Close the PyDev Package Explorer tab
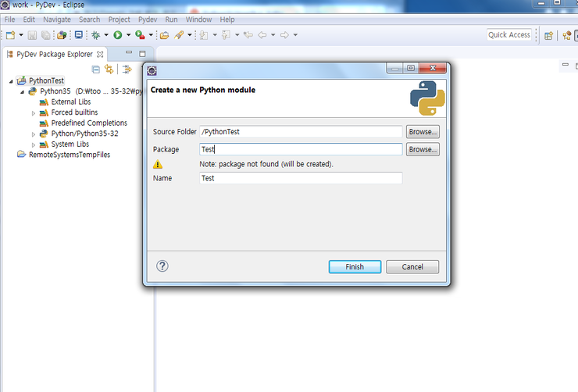578x392 pixels. (x=100, y=55)
